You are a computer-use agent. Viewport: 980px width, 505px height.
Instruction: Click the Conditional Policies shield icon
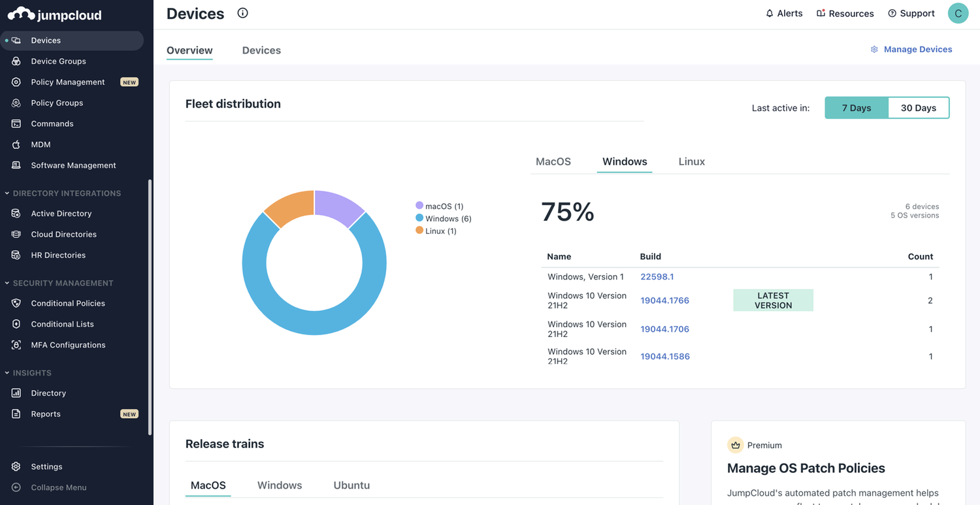pos(16,303)
